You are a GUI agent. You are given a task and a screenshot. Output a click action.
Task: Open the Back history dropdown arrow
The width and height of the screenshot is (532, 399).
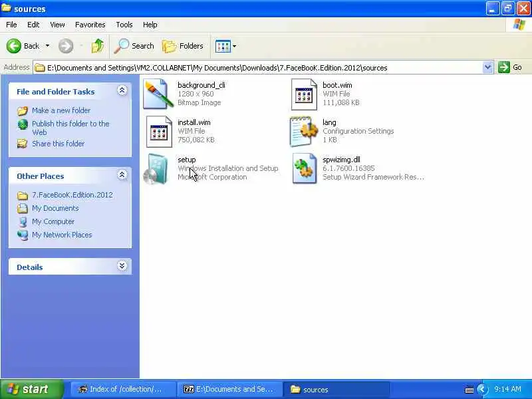coord(47,46)
